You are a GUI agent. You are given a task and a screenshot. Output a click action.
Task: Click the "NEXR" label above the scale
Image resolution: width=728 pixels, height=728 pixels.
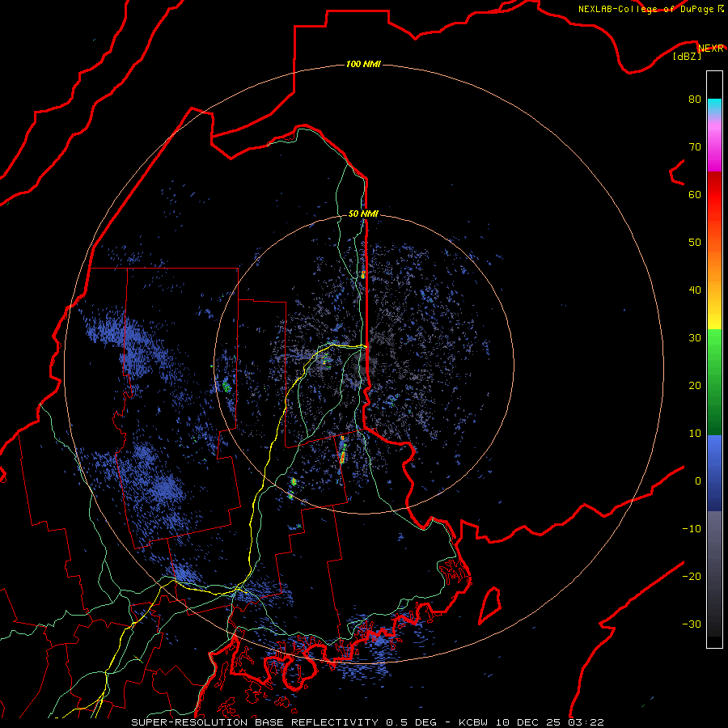point(711,49)
